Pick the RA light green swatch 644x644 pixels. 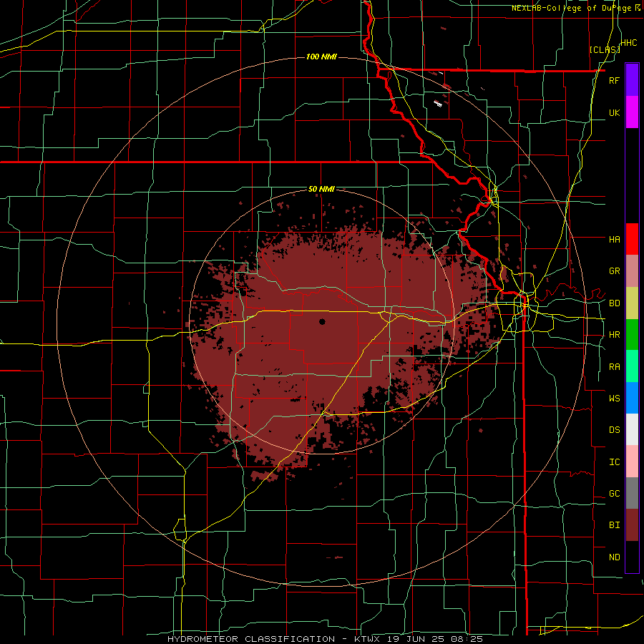coord(632,366)
